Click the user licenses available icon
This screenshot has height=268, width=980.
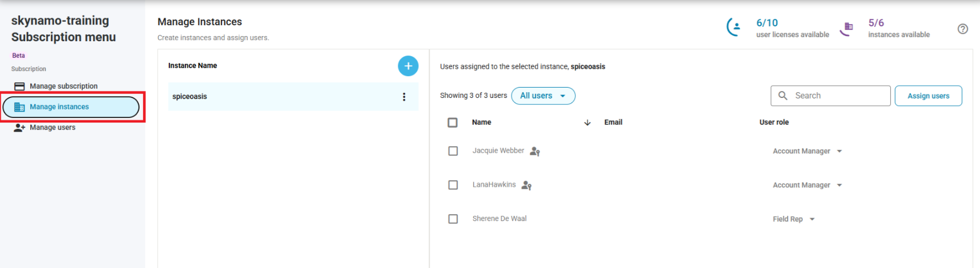point(734,27)
